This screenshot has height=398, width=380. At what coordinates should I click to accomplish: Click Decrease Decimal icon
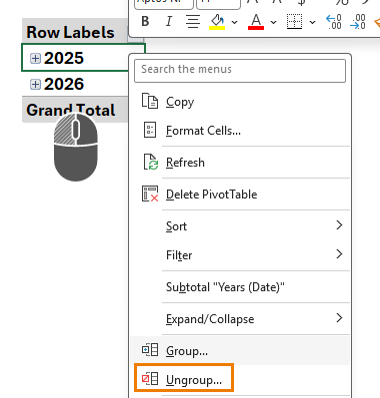coord(358,22)
